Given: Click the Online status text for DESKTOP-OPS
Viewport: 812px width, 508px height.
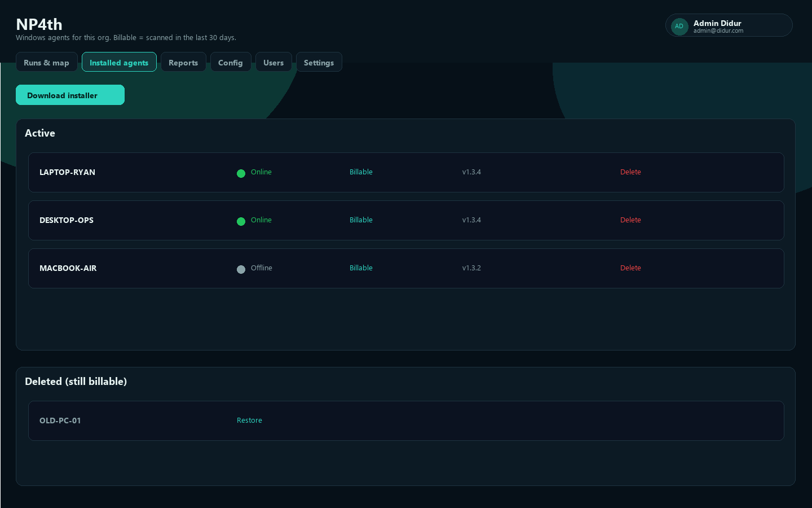Looking at the screenshot, I should click(261, 220).
